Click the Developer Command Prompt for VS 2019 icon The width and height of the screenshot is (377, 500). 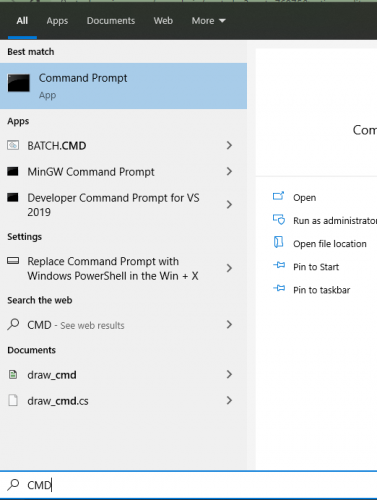point(13,197)
